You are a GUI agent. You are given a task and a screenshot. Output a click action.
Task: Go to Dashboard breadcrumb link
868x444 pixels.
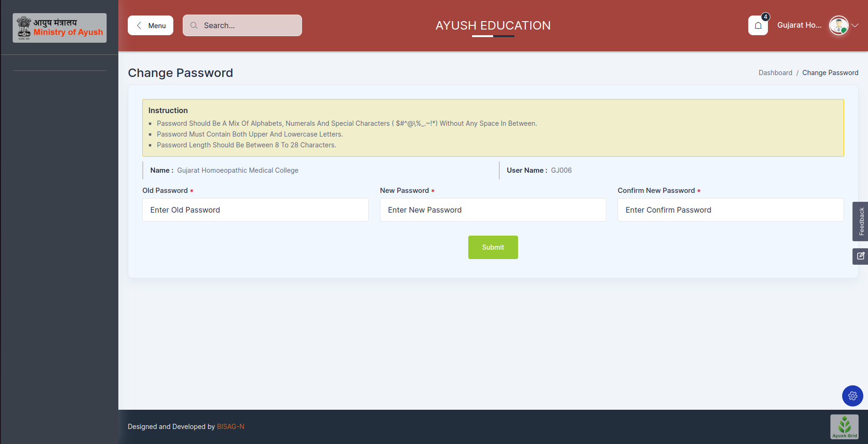point(775,73)
